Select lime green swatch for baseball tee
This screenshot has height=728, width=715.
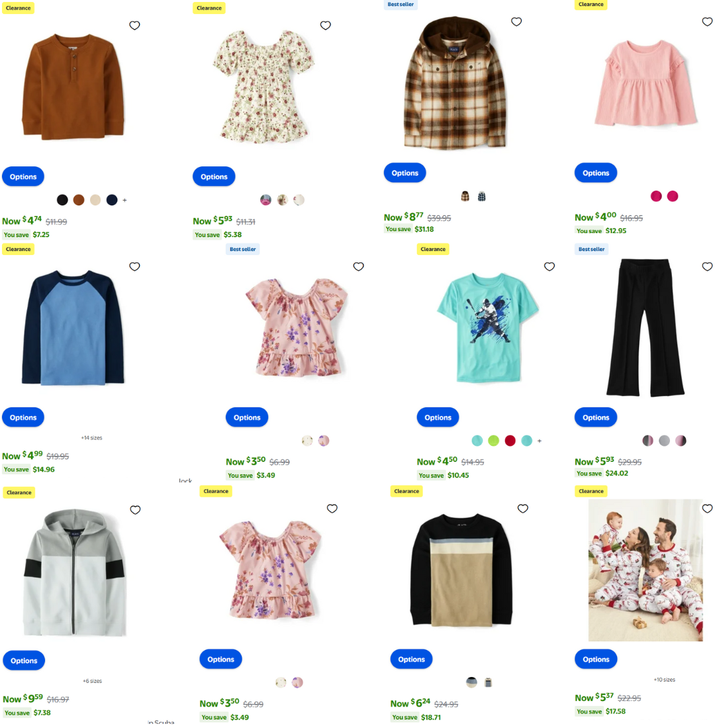[494, 441]
